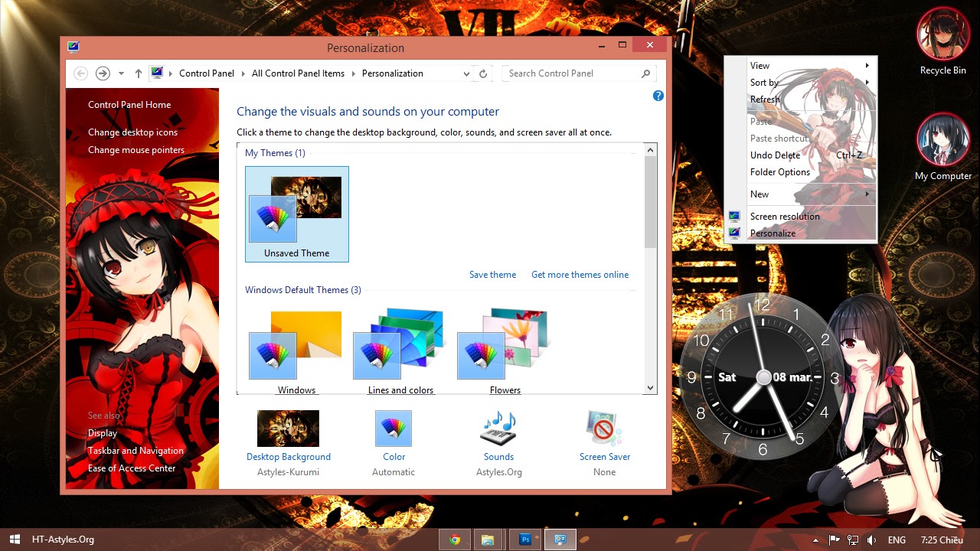
Task: Select Control Panel in the breadcrumb
Action: (x=207, y=73)
